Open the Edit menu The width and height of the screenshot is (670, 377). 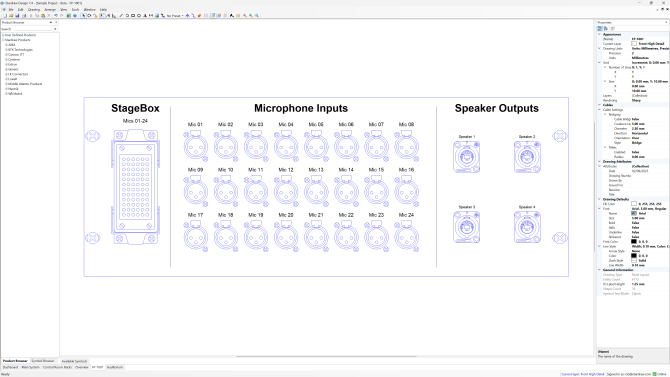(x=20, y=9)
